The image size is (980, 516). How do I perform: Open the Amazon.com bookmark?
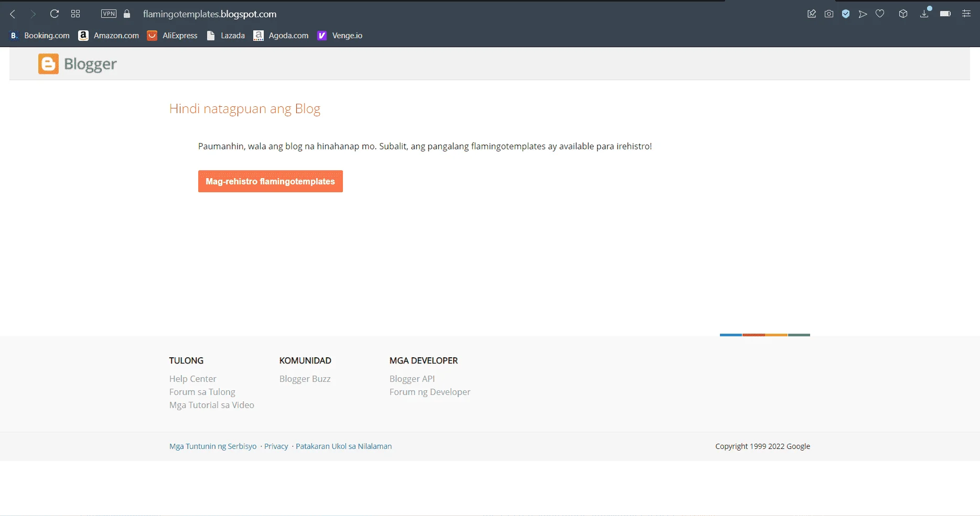109,36
